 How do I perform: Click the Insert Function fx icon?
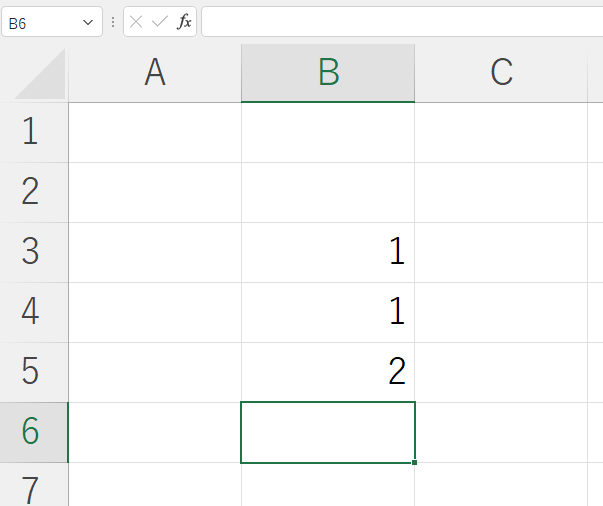(x=184, y=22)
